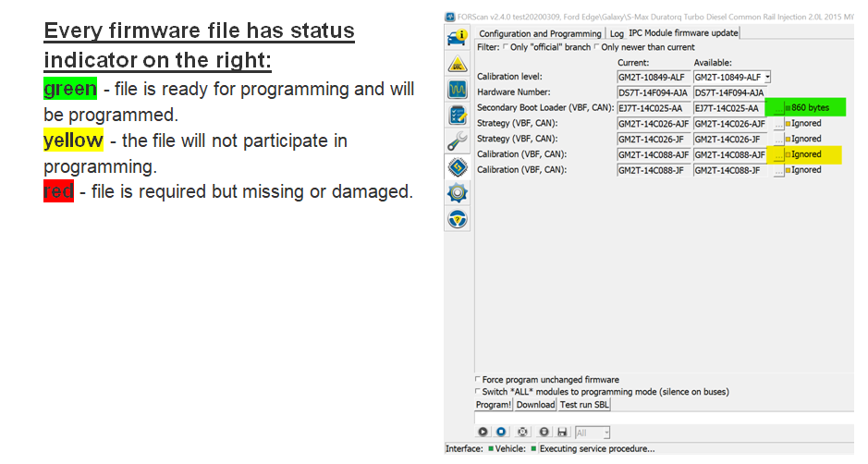Switch to the Log tab
The height and width of the screenshot is (464, 868).
point(616,34)
